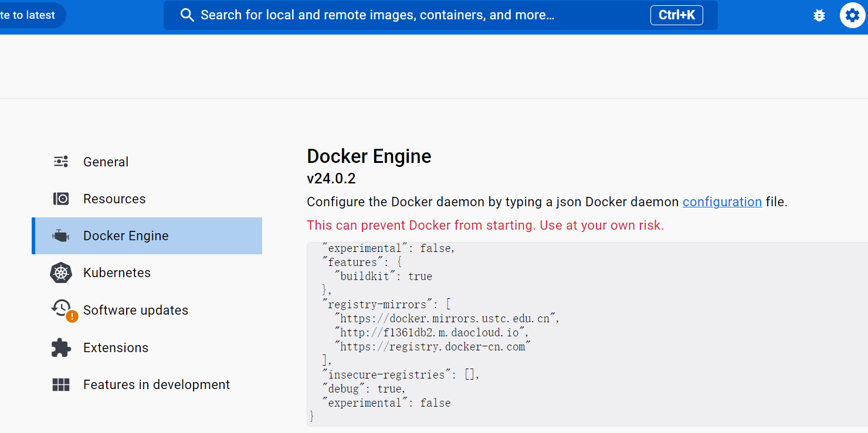The width and height of the screenshot is (868, 433).
Task: Click the Extensions puzzle icon
Action: [x=61, y=347]
